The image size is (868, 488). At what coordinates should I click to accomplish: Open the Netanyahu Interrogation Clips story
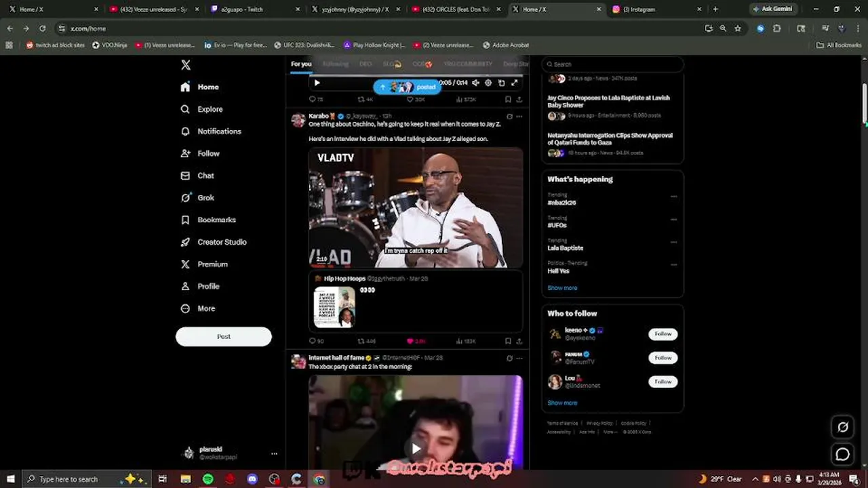610,139
